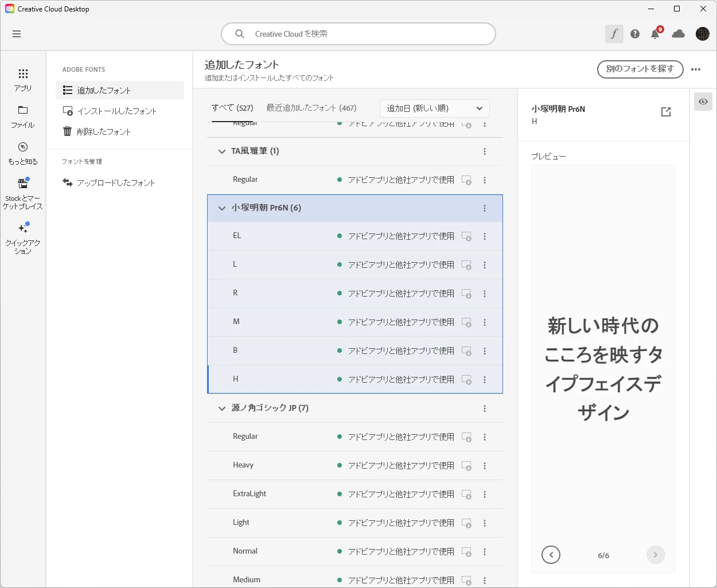Open the Adobe Fonts f icon
This screenshot has height=588, width=717.
(x=614, y=34)
